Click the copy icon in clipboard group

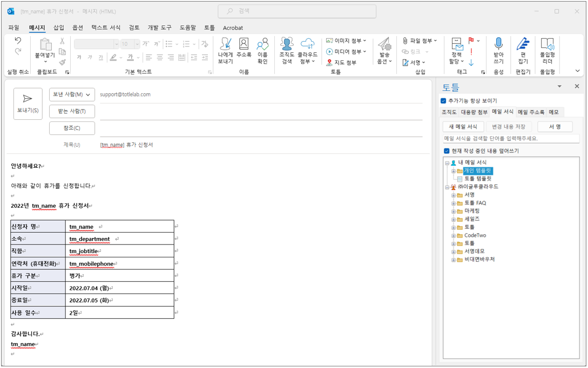point(62,52)
